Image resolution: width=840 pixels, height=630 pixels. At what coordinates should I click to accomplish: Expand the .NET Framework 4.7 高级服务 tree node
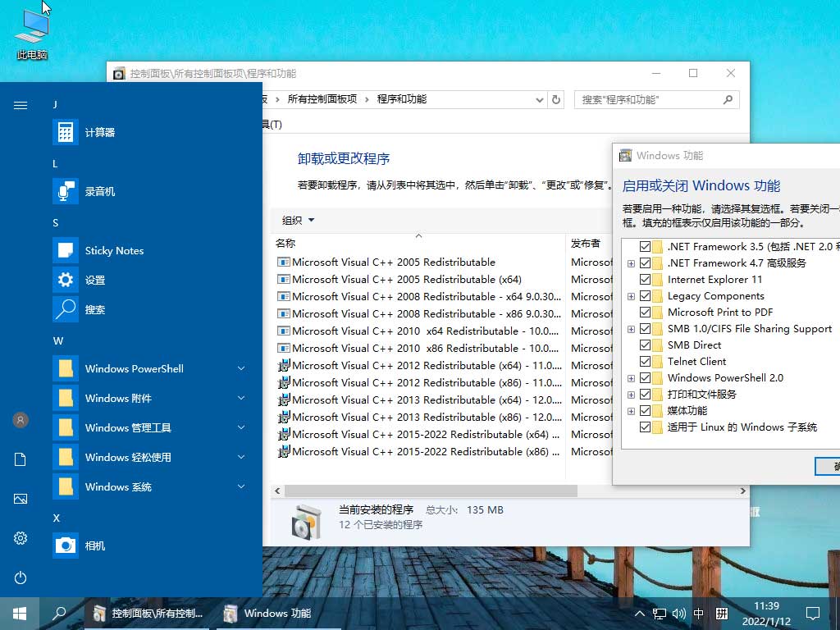pos(631,263)
